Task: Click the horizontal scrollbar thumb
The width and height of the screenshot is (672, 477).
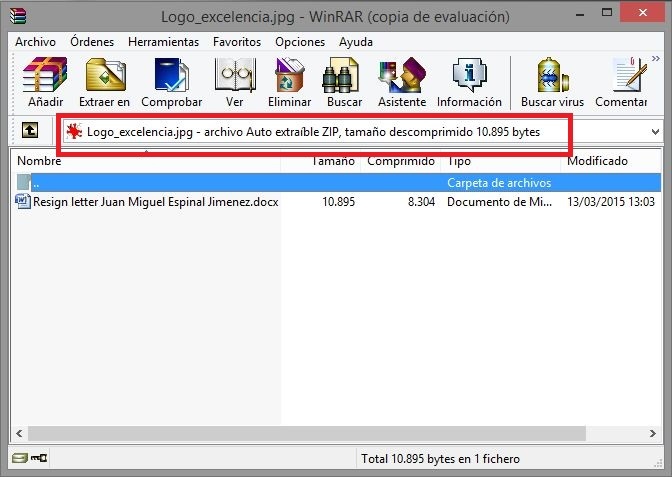Action: pyautogui.click(x=307, y=433)
